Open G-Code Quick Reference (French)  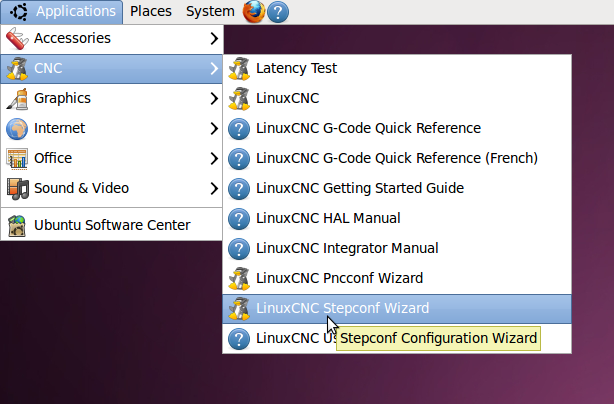tap(397, 159)
